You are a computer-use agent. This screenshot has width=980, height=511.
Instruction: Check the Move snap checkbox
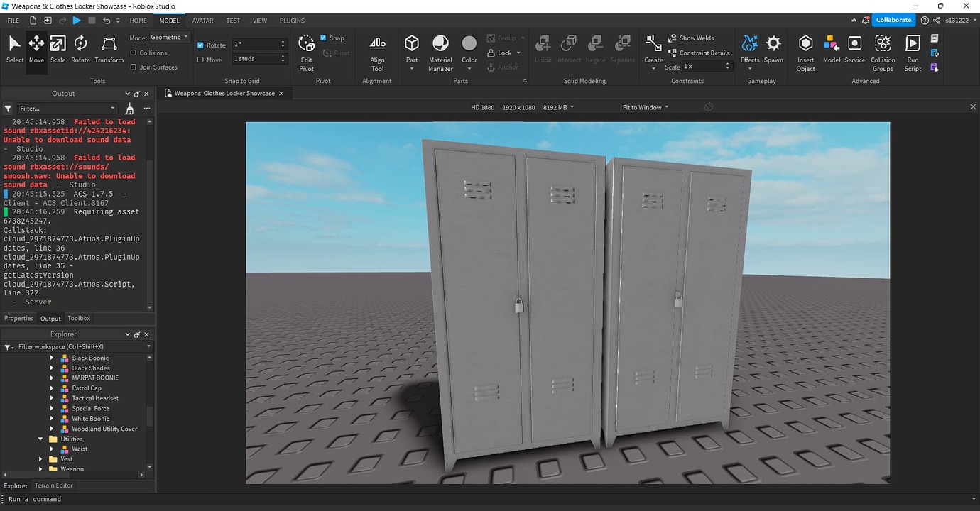[201, 60]
